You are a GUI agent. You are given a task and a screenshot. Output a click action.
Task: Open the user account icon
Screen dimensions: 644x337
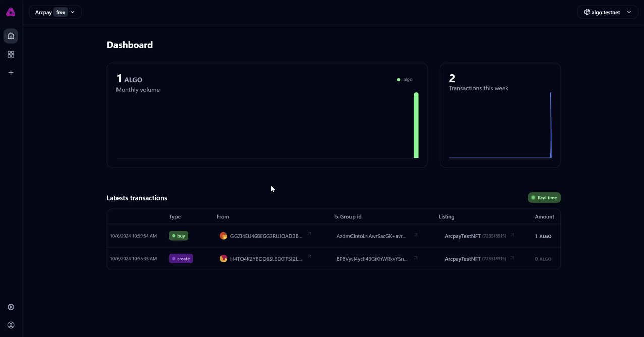(x=11, y=325)
